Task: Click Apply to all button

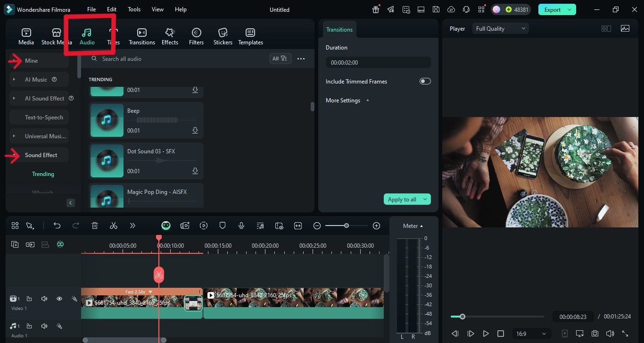Action: tap(402, 199)
